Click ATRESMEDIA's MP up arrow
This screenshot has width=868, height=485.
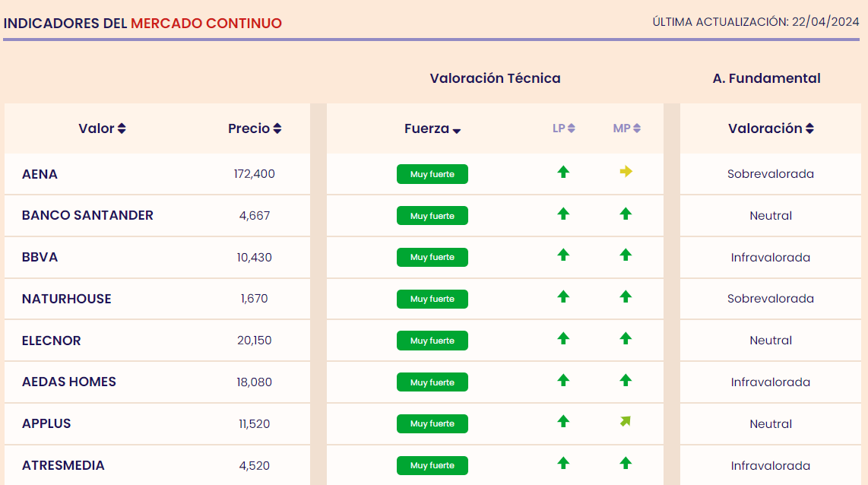[x=626, y=462]
